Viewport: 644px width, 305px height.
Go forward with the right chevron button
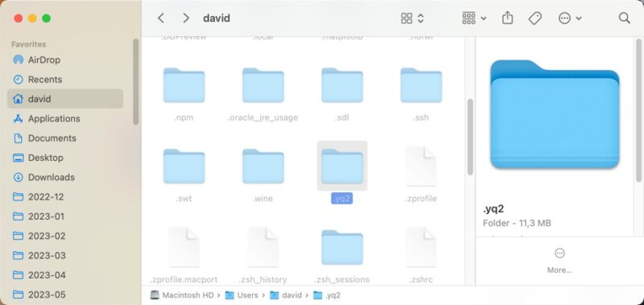186,18
